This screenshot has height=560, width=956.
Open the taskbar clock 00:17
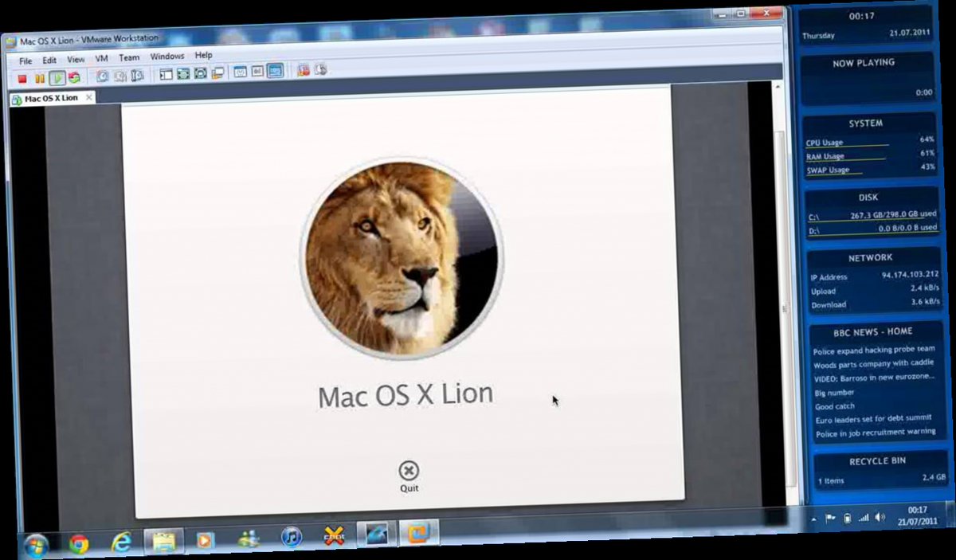pos(917,515)
